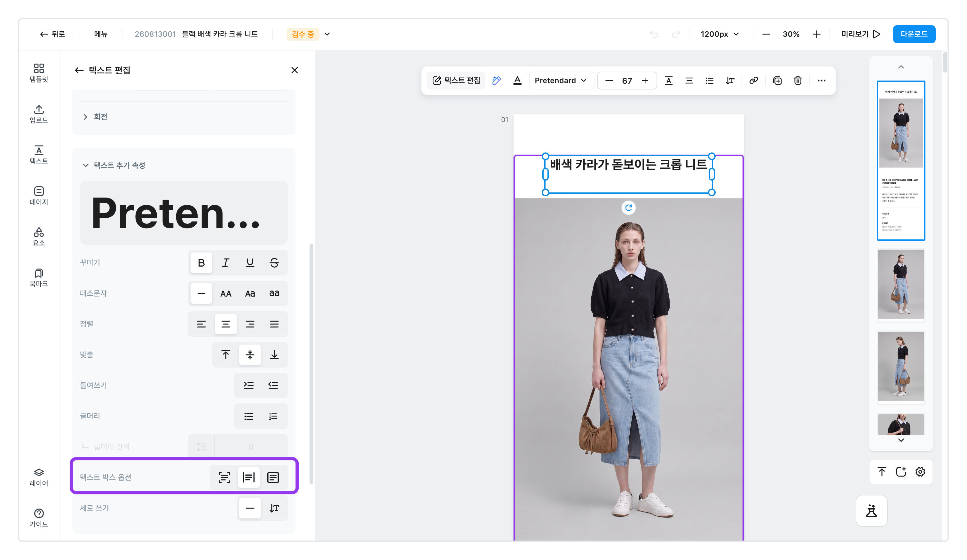This screenshot has width=967, height=560.
Task: Open the more options ellipsis menu
Action: (x=822, y=81)
